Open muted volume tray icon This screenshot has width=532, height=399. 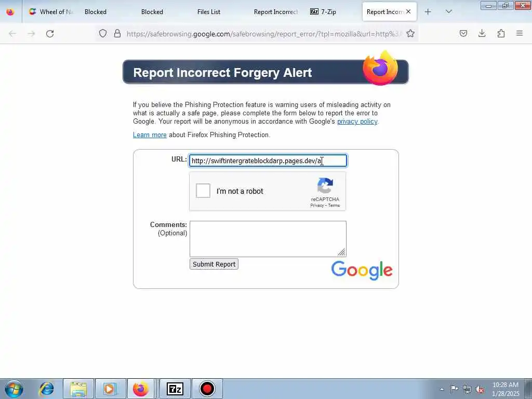(x=480, y=389)
